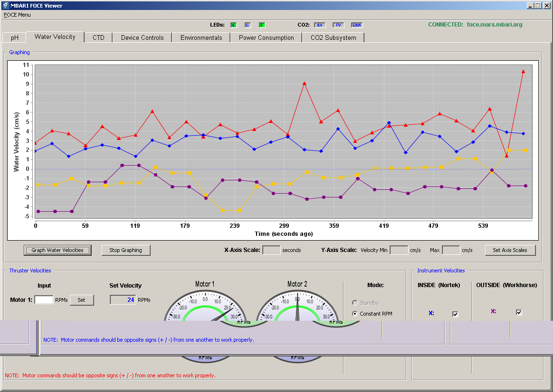Switch to the CO2 Subsystem tab

pyautogui.click(x=334, y=37)
